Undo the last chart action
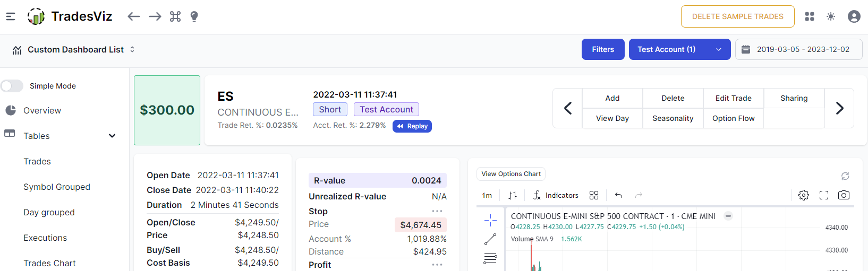Screen dimensions: 868x271 618,195
